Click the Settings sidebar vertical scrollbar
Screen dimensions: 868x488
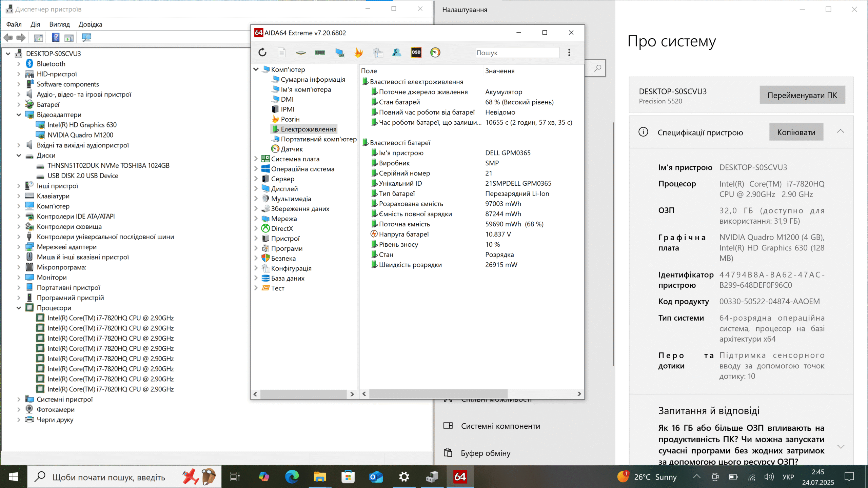613,244
